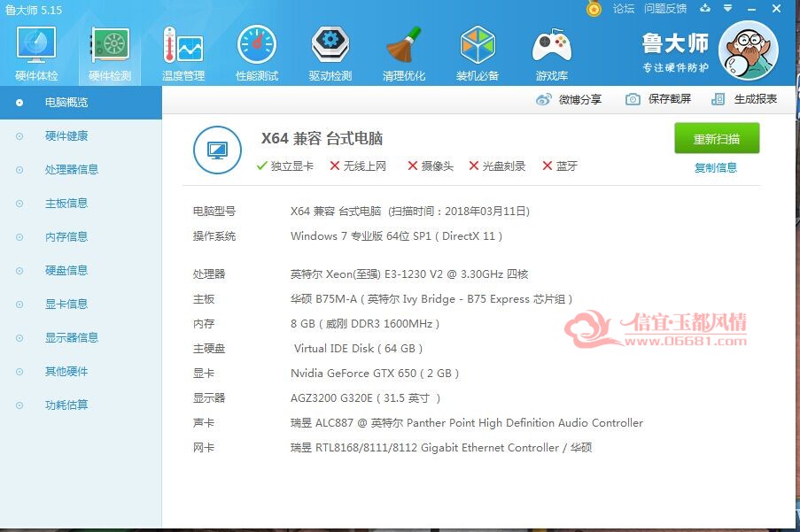Select 显卡信息 in the sidebar
Image resolution: width=800 pixels, height=532 pixels.
click(x=66, y=305)
